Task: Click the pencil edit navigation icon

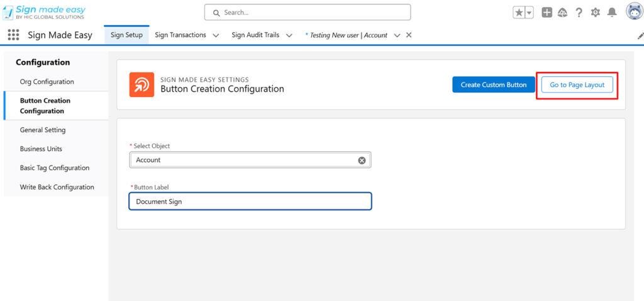Action: 640,36
